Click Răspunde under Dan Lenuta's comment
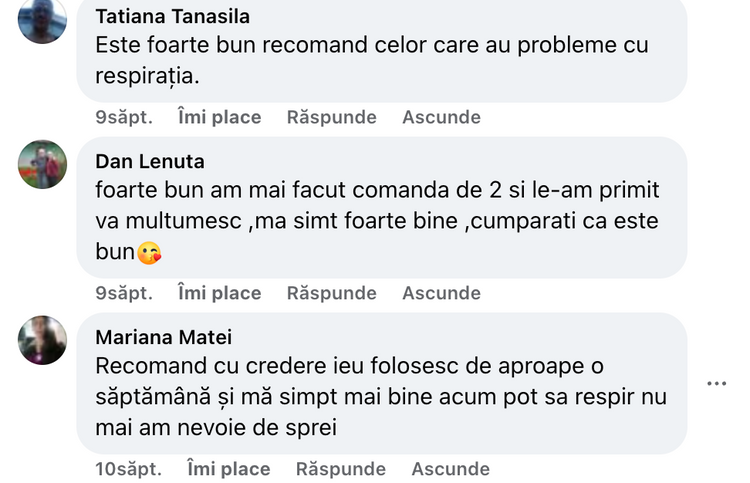The height and width of the screenshot is (483, 750). click(331, 293)
